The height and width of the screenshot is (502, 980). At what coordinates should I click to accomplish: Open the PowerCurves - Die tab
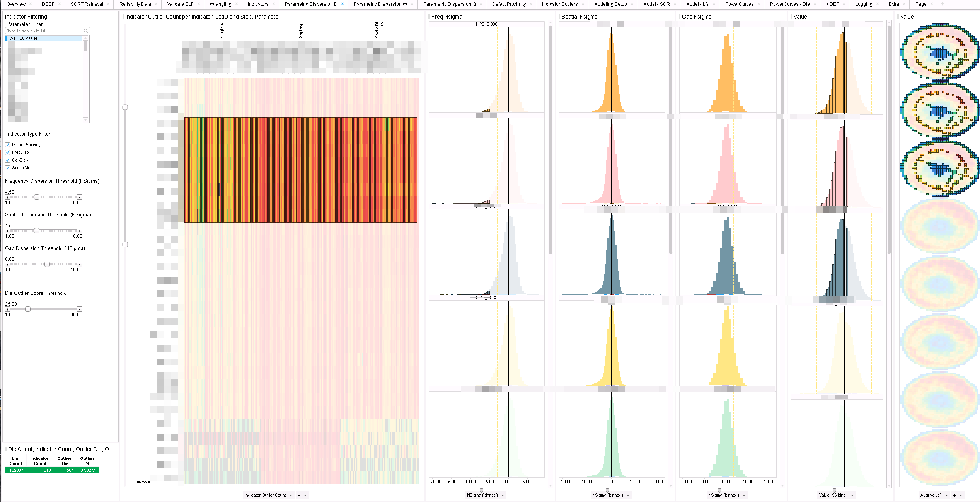789,4
